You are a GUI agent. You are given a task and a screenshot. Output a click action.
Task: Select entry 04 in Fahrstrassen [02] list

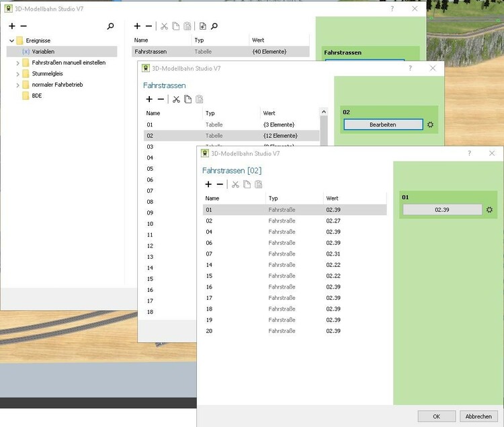tap(294, 232)
